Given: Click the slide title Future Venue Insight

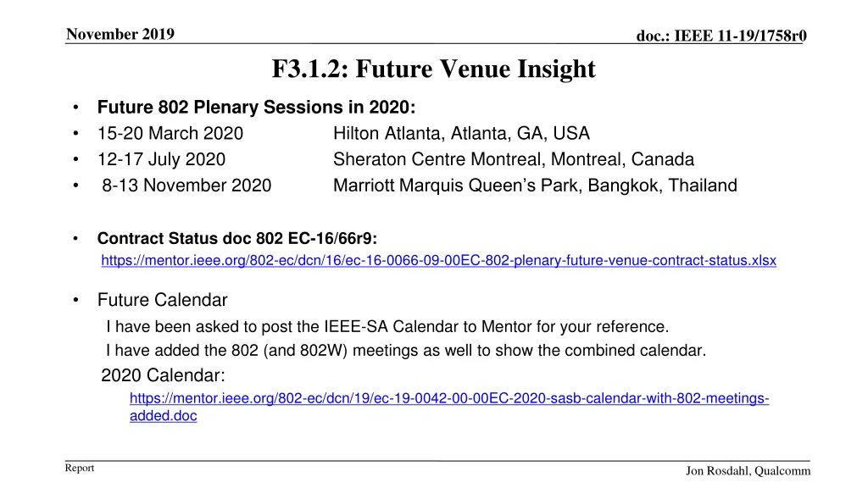Looking at the screenshot, I should [433, 69].
